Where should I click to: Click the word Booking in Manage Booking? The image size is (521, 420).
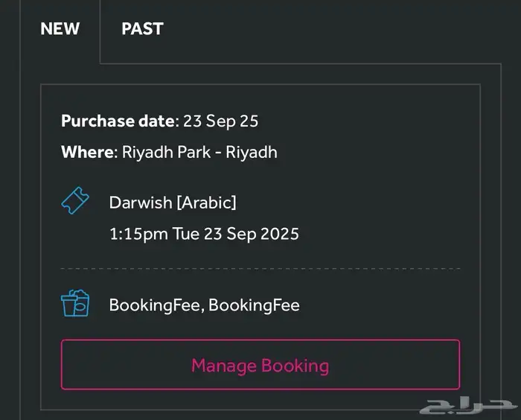[294, 366]
